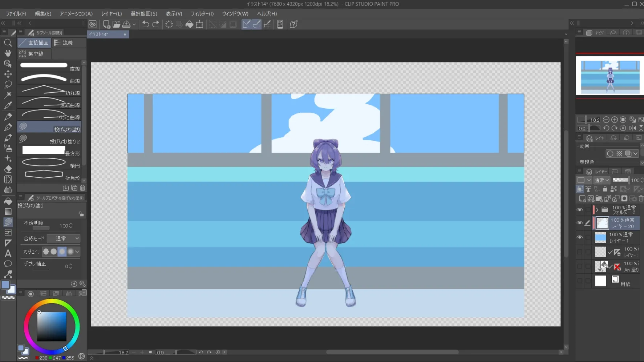The width and height of the screenshot is (644, 362).
Task: Open the ファイル(F) menu
Action: (x=16, y=14)
